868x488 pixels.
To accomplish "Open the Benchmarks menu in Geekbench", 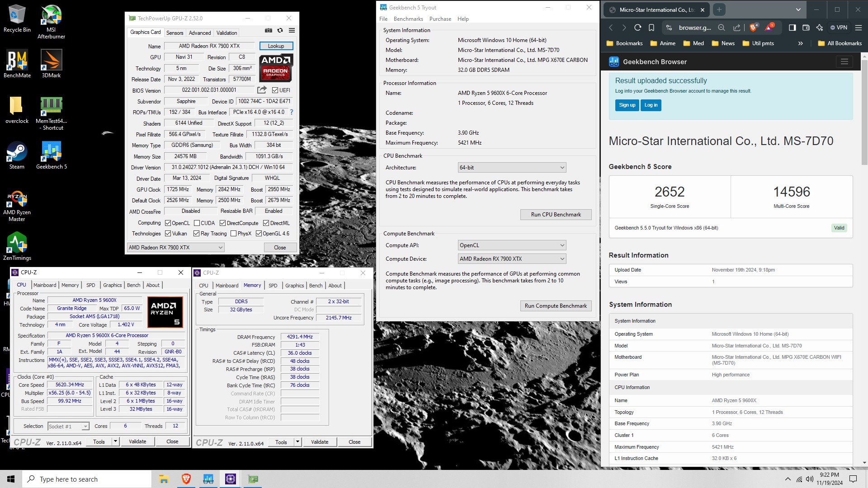I will (x=408, y=19).
